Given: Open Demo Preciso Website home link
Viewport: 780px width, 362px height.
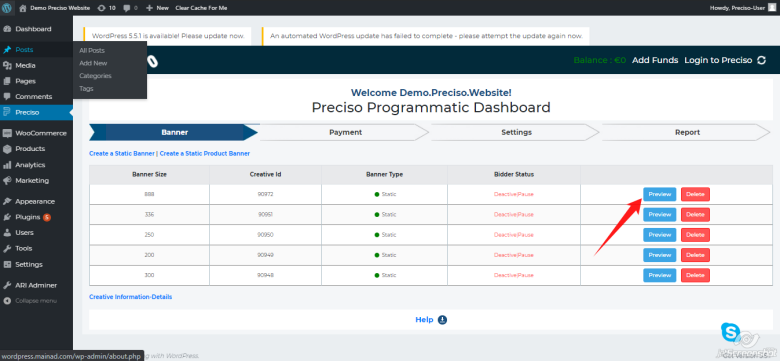Looking at the screenshot, I should pos(55,8).
